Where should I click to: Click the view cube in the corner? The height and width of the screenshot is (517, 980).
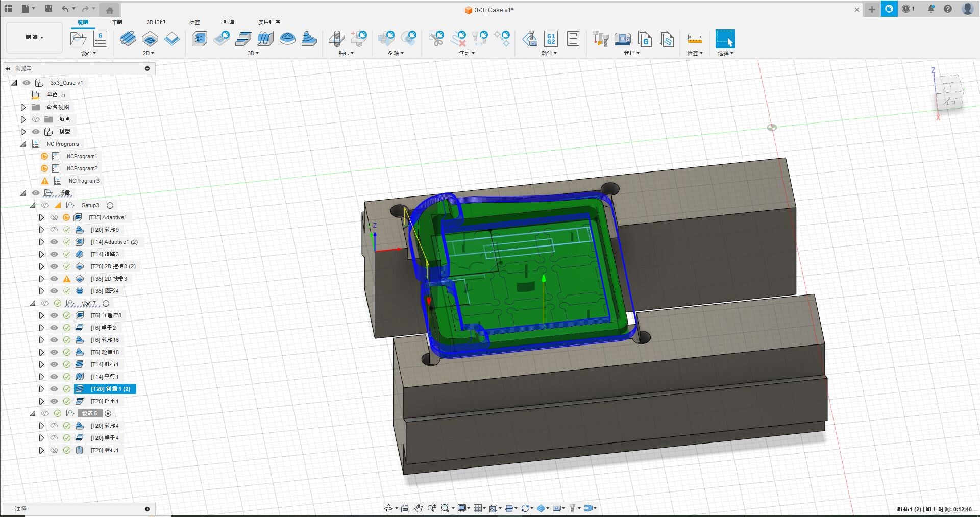949,93
